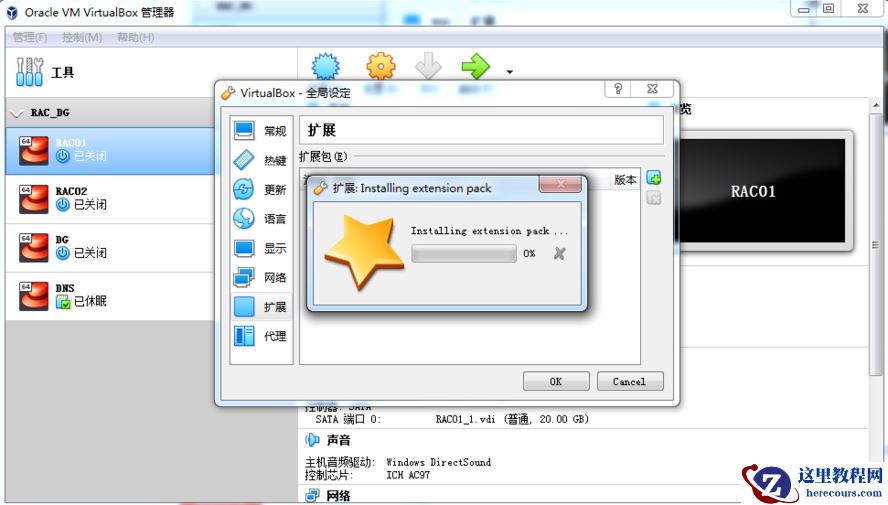The image size is (888, 505).
Task: Click the 网络 section icon in details pane
Action: (312, 495)
